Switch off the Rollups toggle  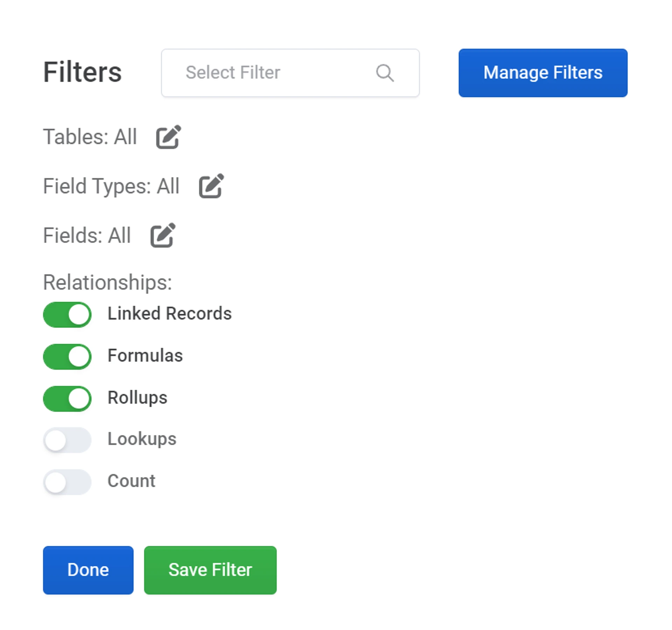pos(67,398)
